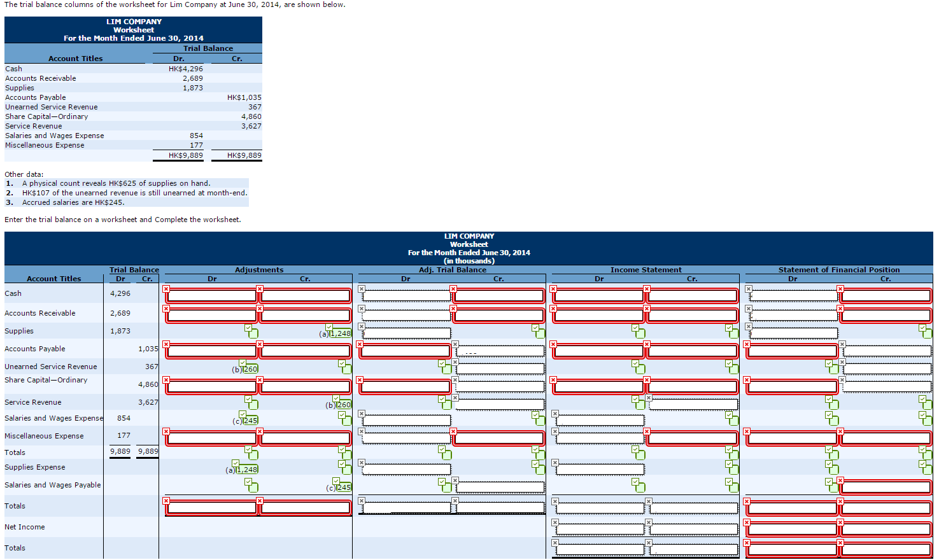Select Miscellaneous Expense Adj. Trial Balance Dr

(x=407, y=438)
